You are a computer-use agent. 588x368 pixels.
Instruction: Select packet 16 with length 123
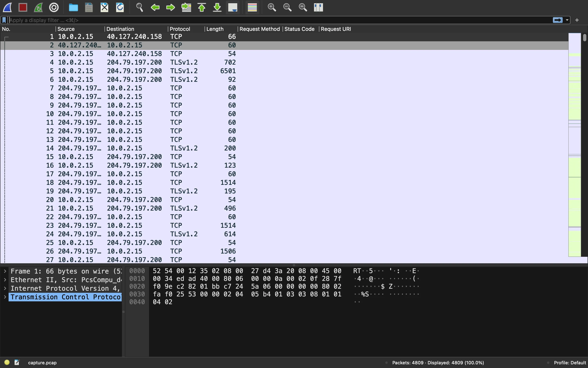[x=284, y=165]
